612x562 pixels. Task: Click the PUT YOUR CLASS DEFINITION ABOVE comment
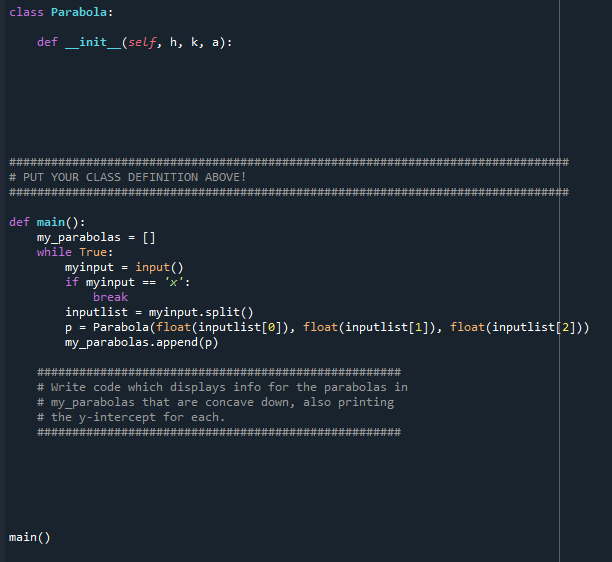point(128,177)
